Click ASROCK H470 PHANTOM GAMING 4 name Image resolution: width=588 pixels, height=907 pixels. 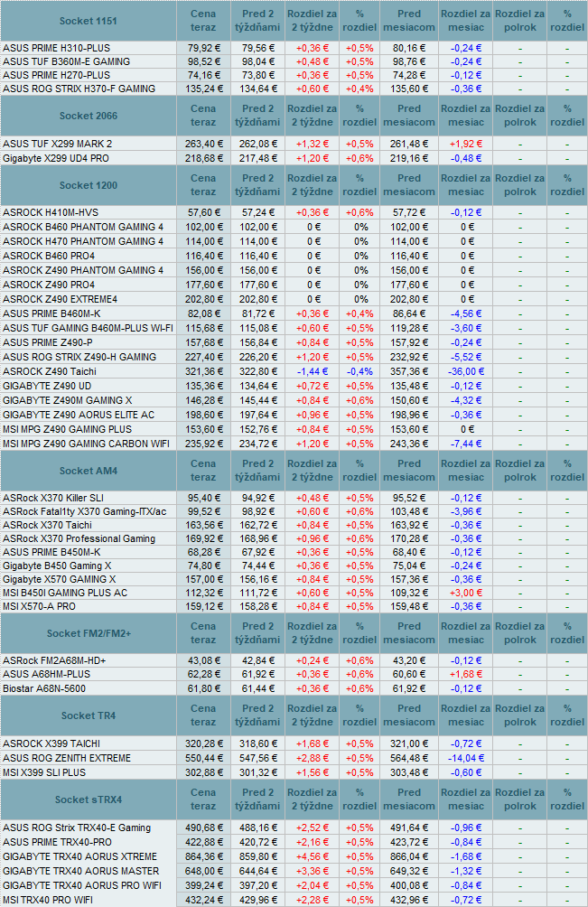pos(83,241)
